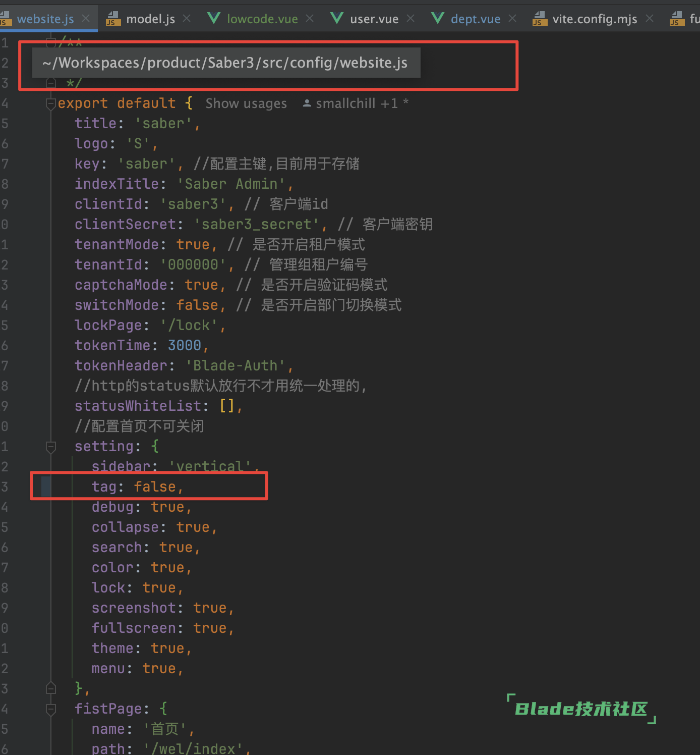
Task: Click the search: true line
Action: (146, 548)
